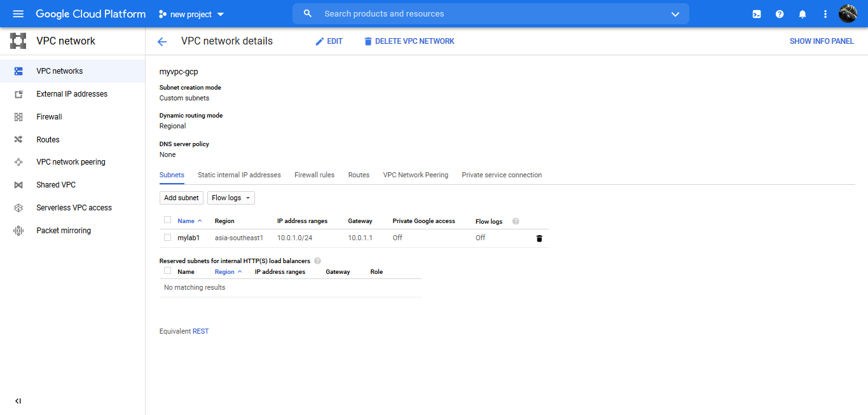Click the External IP addresses sidebar icon
The width and height of the screenshot is (868, 415).
pyautogui.click(x=18, y=94)
